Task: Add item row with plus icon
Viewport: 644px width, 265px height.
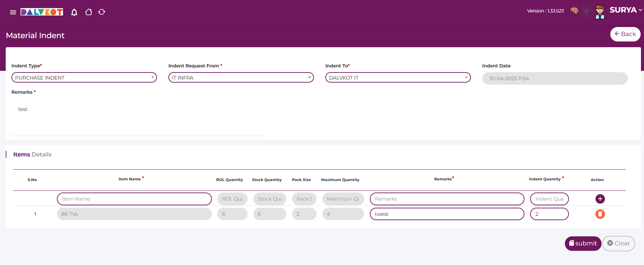Action: [x=600, y=199]
